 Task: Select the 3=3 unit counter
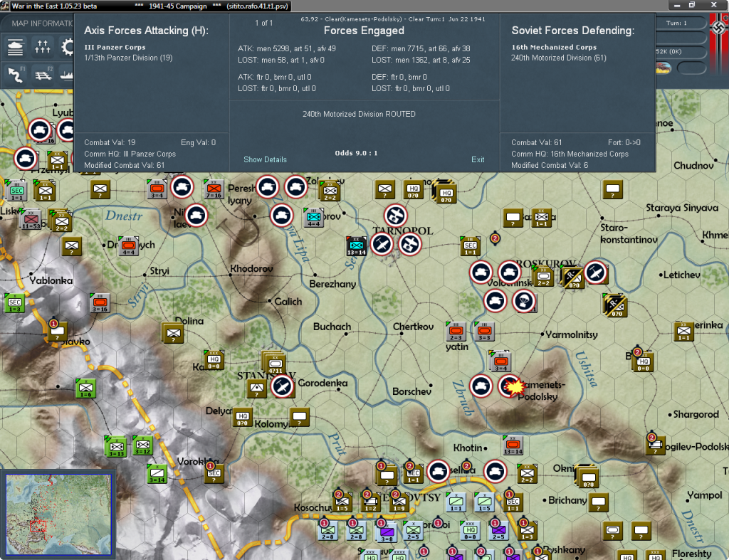pyautogui.click(x=484, y=332)
